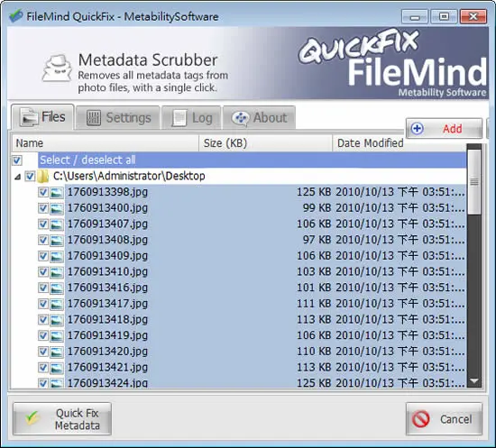Sort by the Size (KB) column header
Screen dimensions: 496x448
coord(266,143)
